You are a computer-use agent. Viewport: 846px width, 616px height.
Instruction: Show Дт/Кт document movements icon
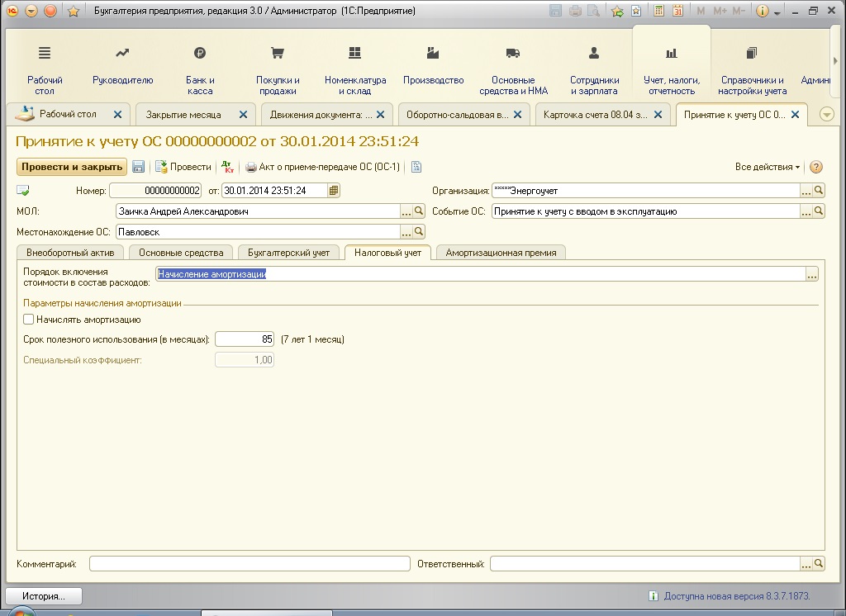228,168
